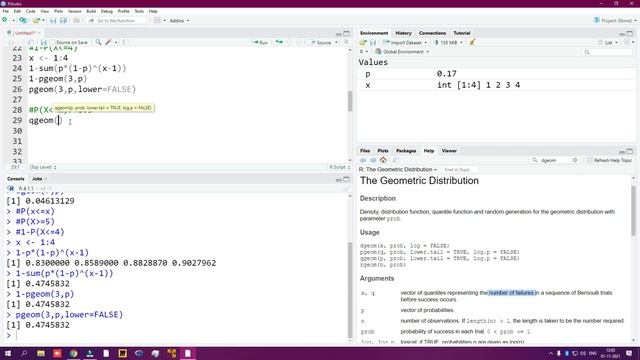
Task: Clear the Help search with the X icon
Action: 575,160
